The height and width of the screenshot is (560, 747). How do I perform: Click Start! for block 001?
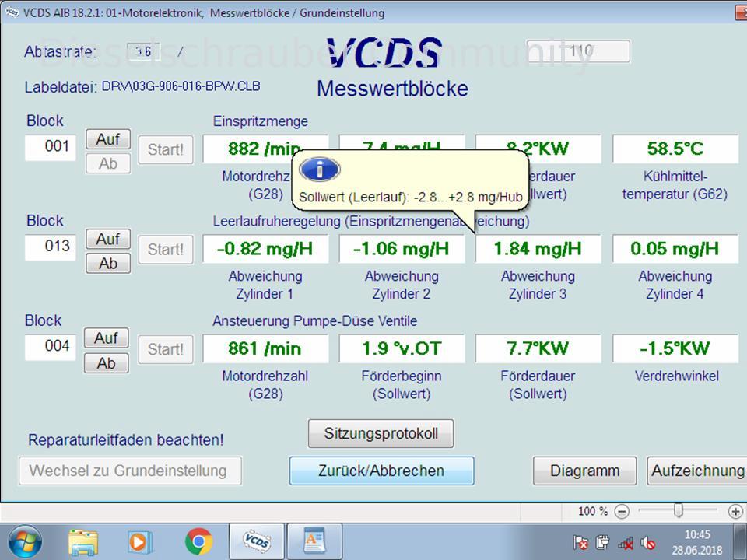point(166,149)
